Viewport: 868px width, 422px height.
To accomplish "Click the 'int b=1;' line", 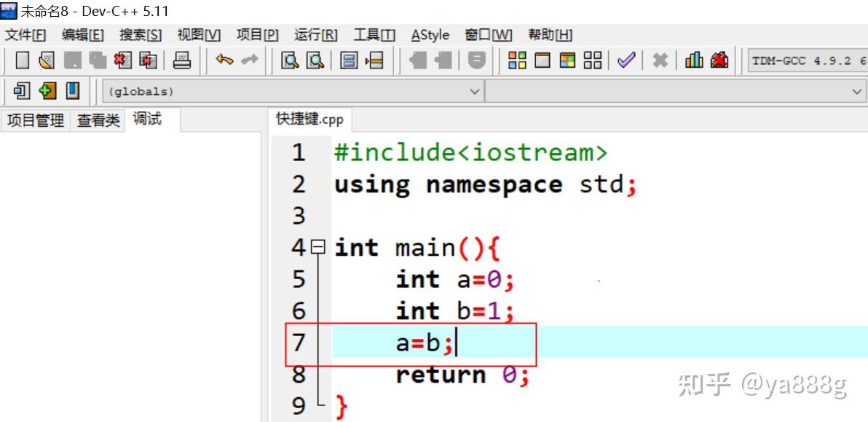I will point(455,311).
